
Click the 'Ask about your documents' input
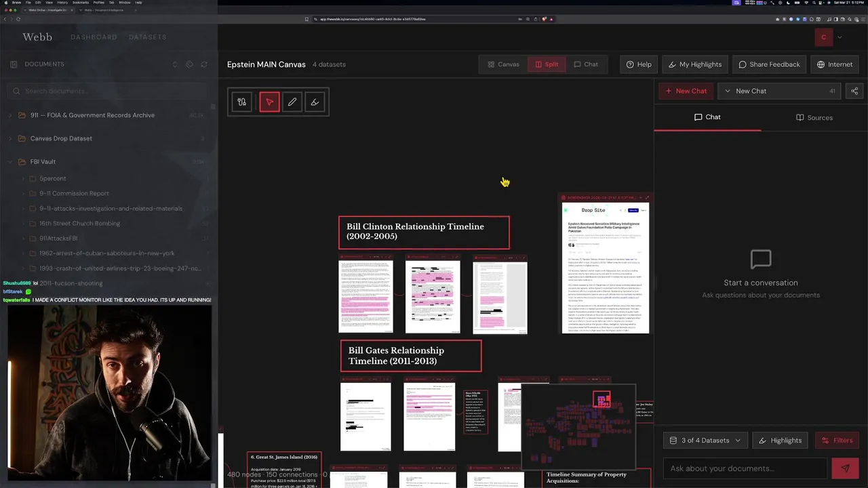pos(745,468)
